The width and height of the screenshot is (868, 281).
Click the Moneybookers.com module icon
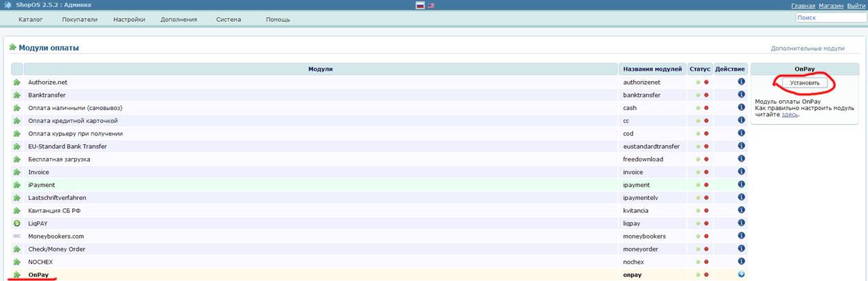[x=17, y=236]
